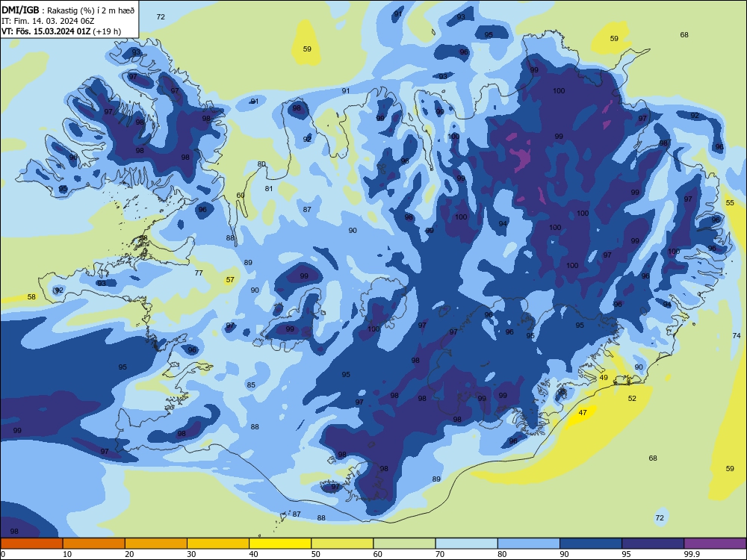Click the title 'DMI/IGB : Rakastig (%) í 2 m hæð'
Screen dimensions: 747x560
tap(68, 10)
